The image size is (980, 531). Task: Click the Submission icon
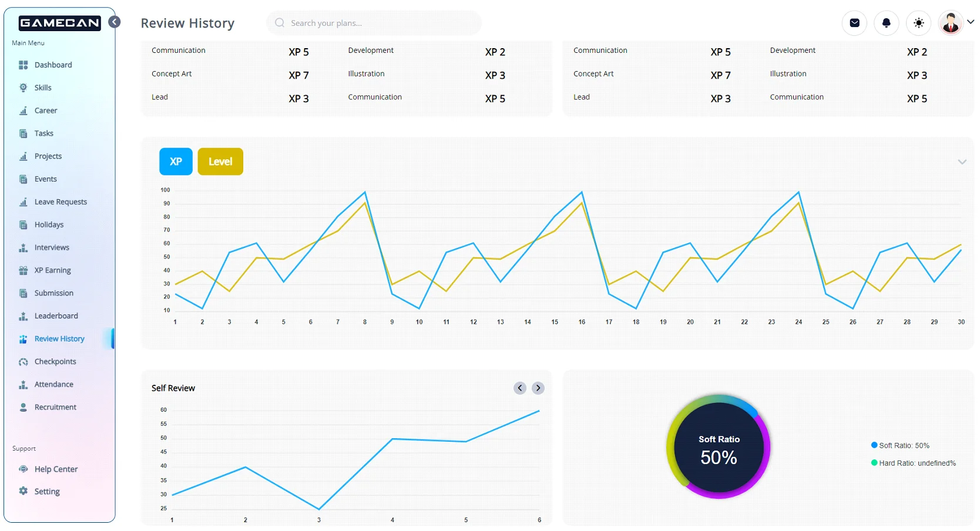click(x=24, y=293)
